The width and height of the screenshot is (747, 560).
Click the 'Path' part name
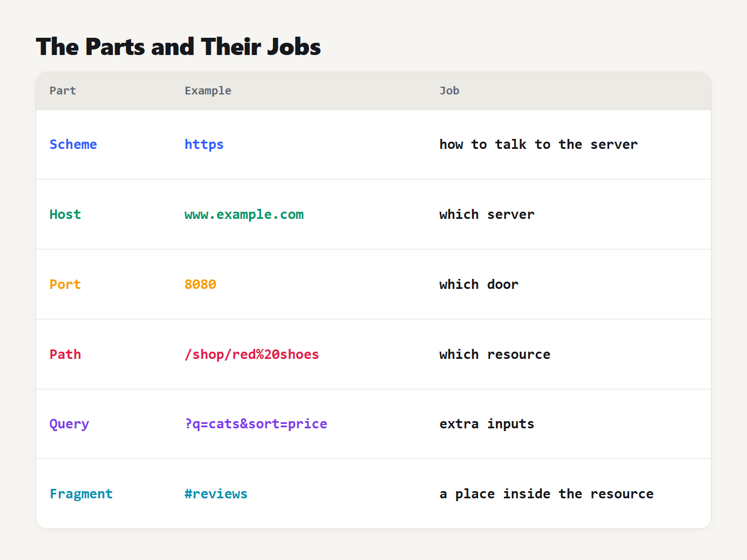tap(65, 354)
